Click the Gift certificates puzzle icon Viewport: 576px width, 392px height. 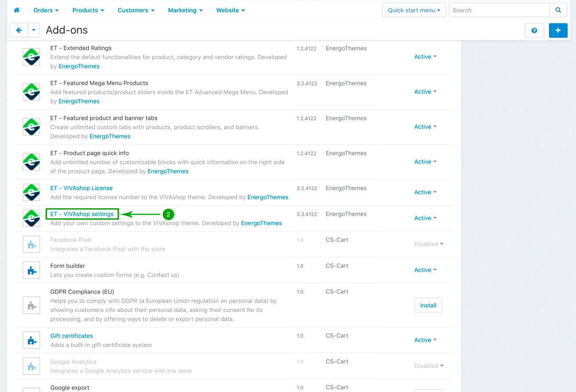tap(31, 340)
